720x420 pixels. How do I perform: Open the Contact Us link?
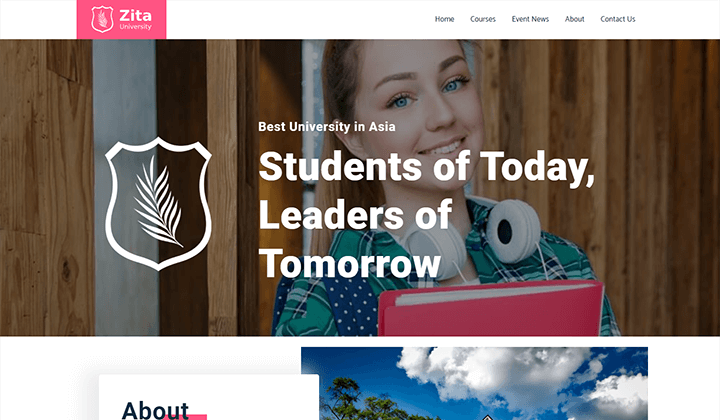[618, 19]
